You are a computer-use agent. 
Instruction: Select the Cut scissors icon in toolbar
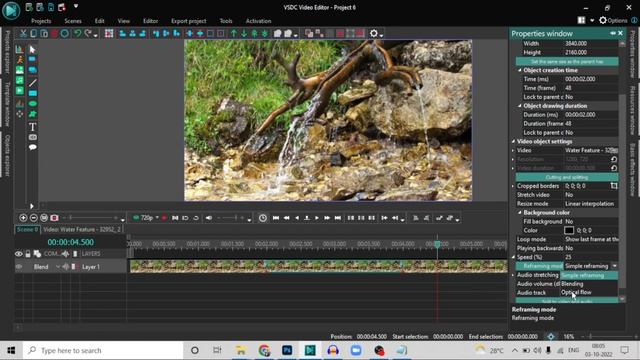[23, 33]
